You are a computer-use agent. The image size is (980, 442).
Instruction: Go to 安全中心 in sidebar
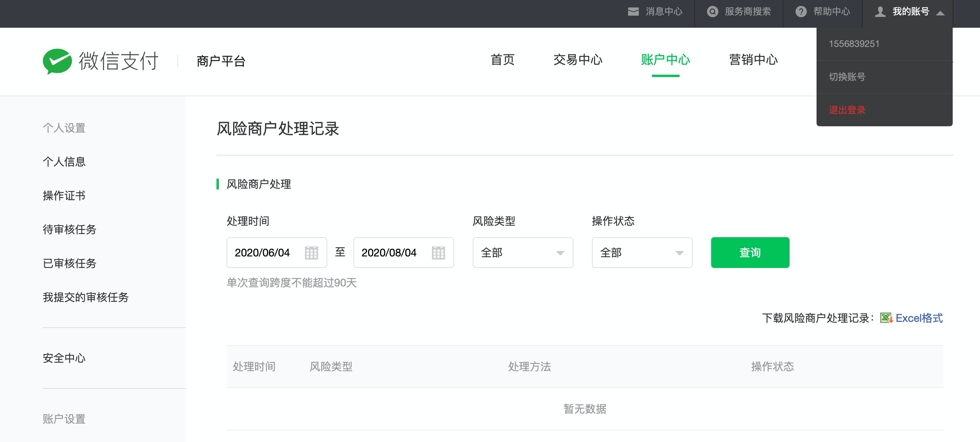pyautogui.click(x=64, y=358)
